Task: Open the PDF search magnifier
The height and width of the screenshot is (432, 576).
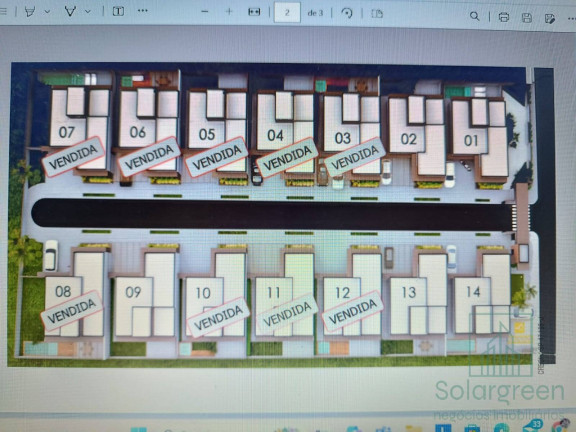Action: coord(475,16)
